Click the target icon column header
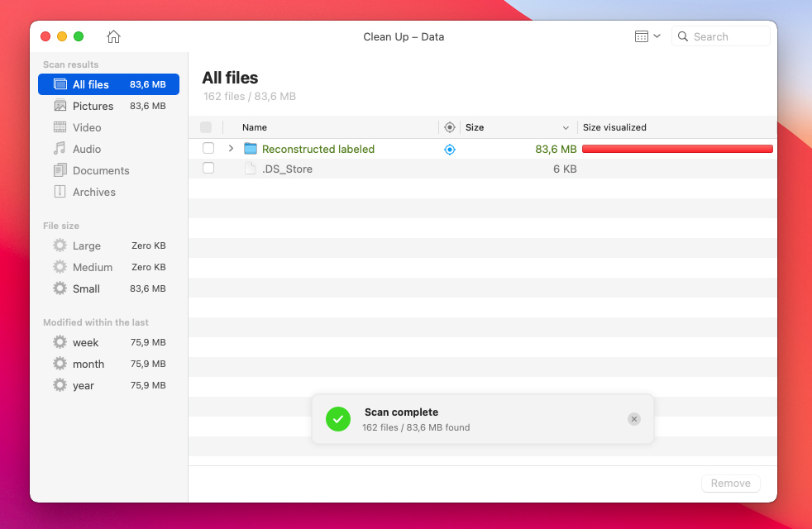Viewport: 812px width, 529px height. pos(450,127)
